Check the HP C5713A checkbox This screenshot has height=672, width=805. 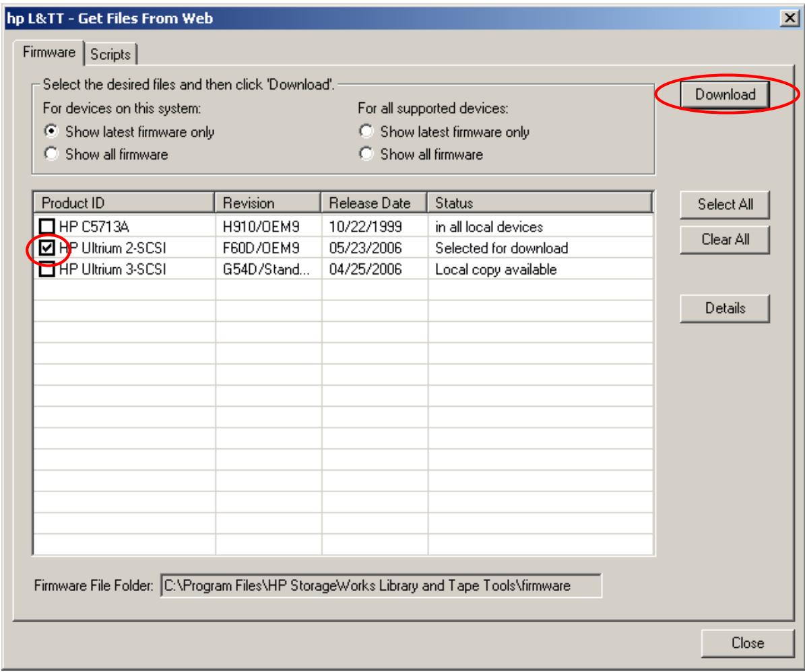point(46,226)
